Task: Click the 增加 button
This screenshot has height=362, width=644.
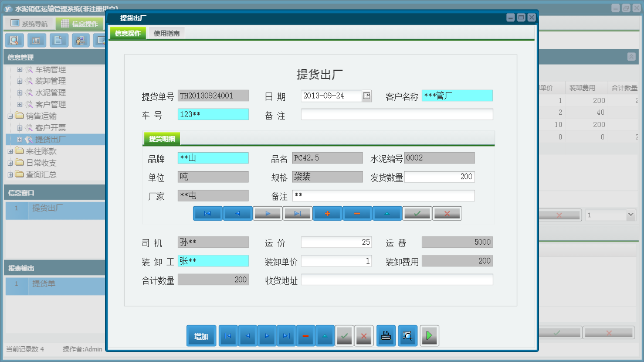Action: coord(201,336)
